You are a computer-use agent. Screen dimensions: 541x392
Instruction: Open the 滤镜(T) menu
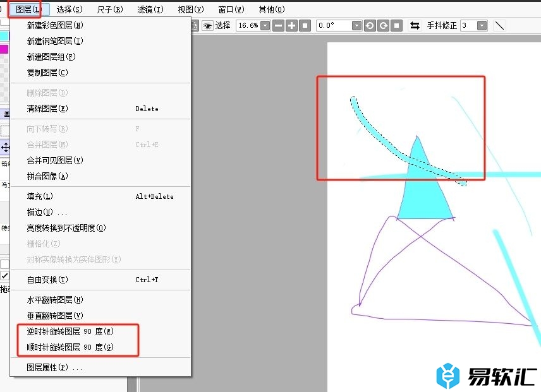point(150,9)
